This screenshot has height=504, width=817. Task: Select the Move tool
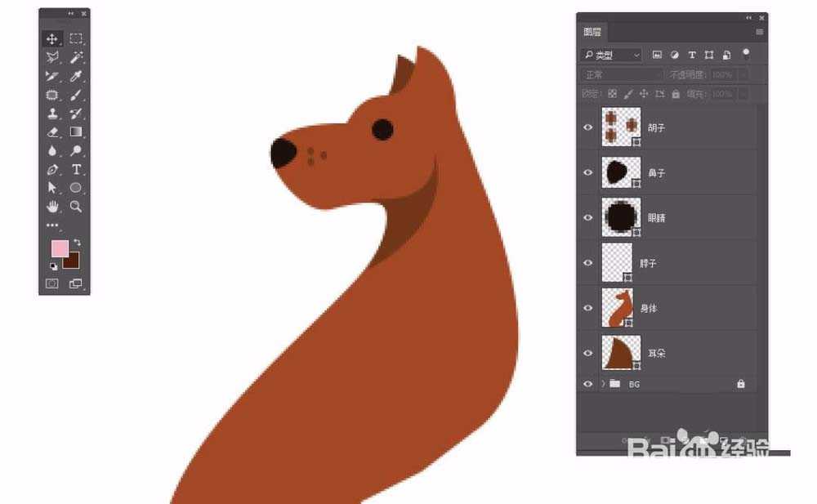(x=52, y=38)
